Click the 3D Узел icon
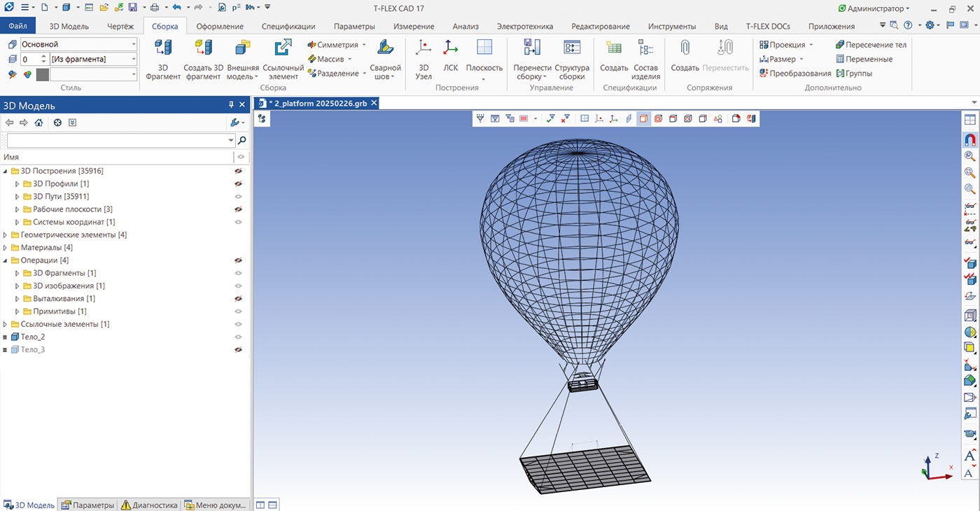Image resolution: width=980 pixels, height=511 pixels. 423,48
